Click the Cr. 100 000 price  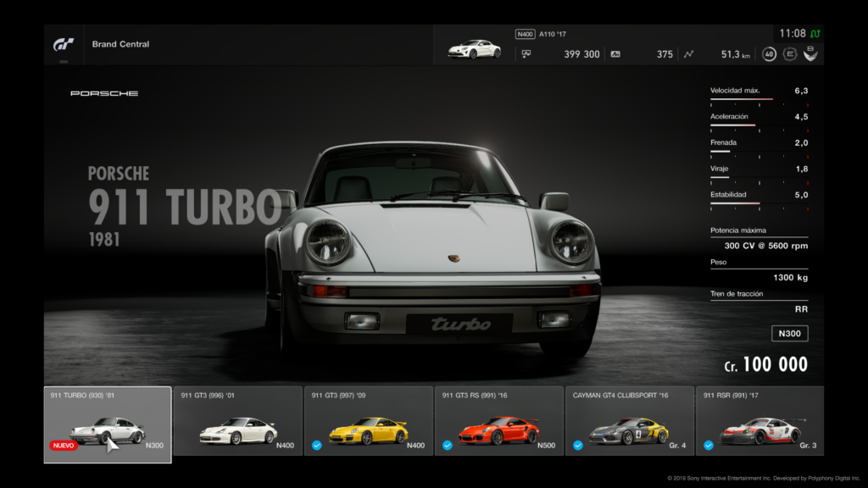(766, 364)
